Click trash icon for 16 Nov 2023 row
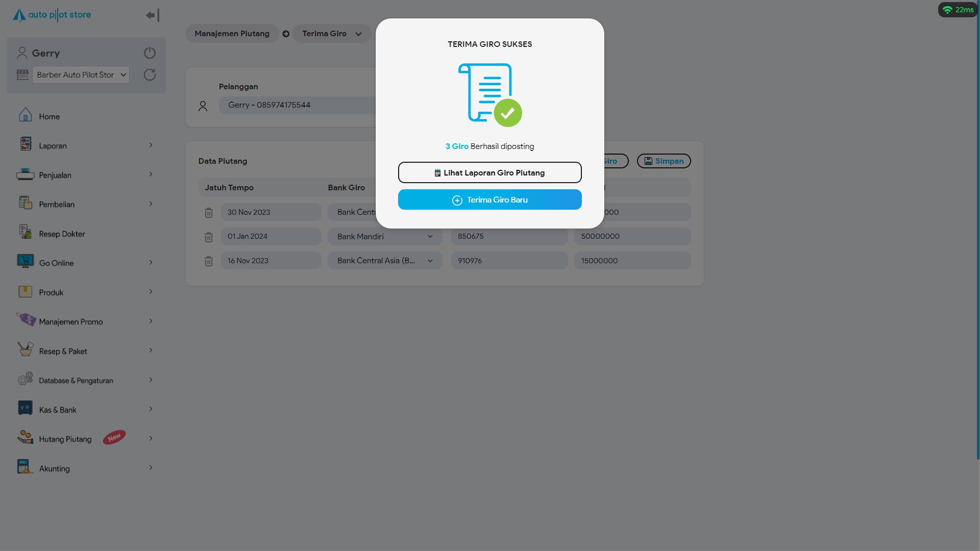980x551 pixels. click(209, 261)
